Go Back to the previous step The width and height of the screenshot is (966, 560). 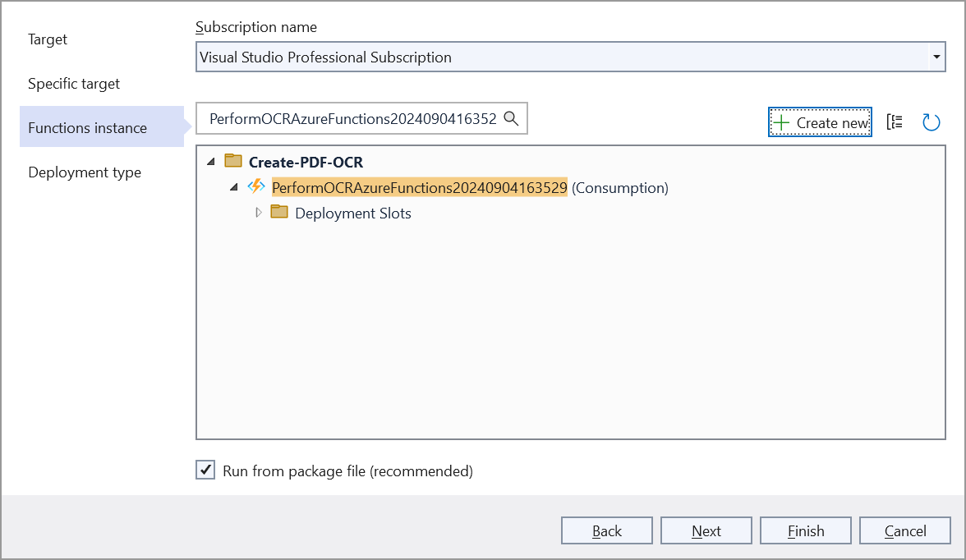pos(607,530)
